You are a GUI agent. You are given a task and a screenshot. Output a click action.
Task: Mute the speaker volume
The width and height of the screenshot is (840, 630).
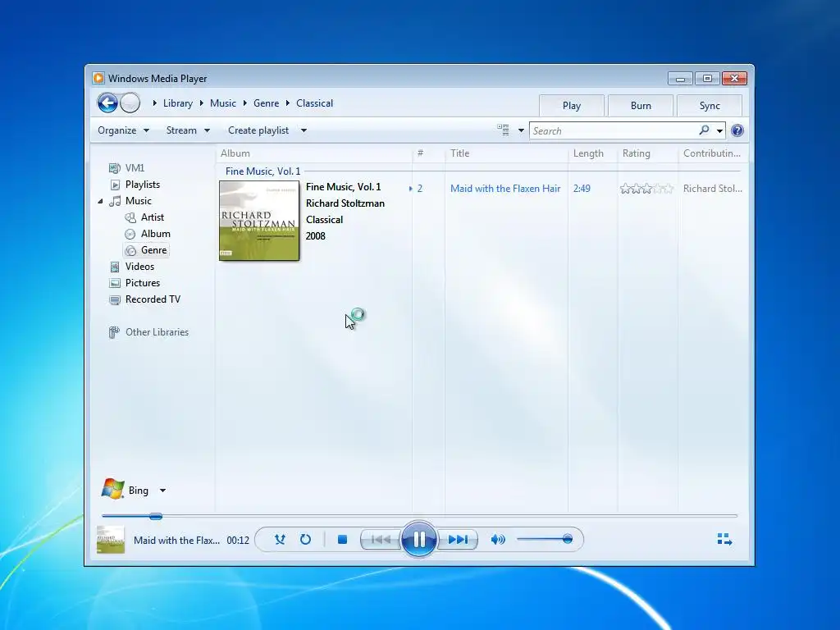pos(498,540)
